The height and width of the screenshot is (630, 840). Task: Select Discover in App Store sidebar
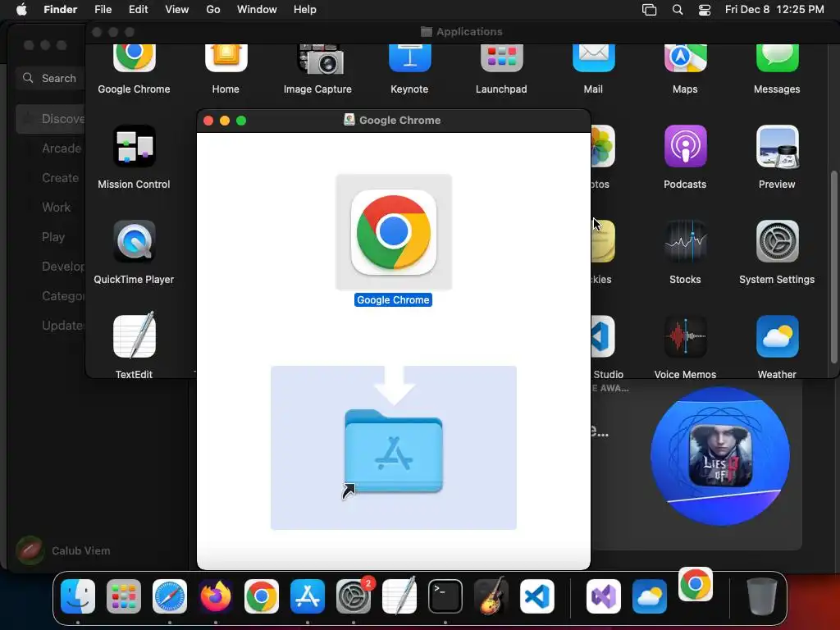click(x=51, y=119)
